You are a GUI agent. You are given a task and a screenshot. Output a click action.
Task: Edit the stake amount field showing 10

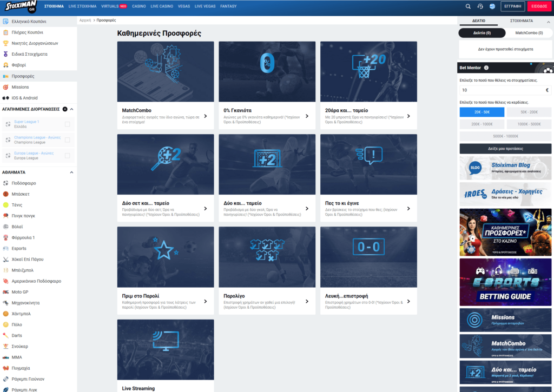(x=505, y=90)
